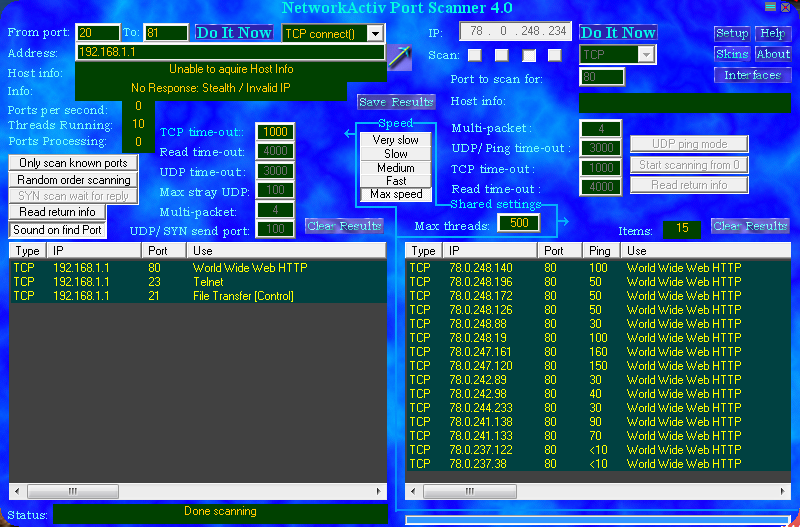The width and height of the screenshot is (800, 527).
Task: Click the Max threads field
Action: pyautogui.click(x=519, y=223)
